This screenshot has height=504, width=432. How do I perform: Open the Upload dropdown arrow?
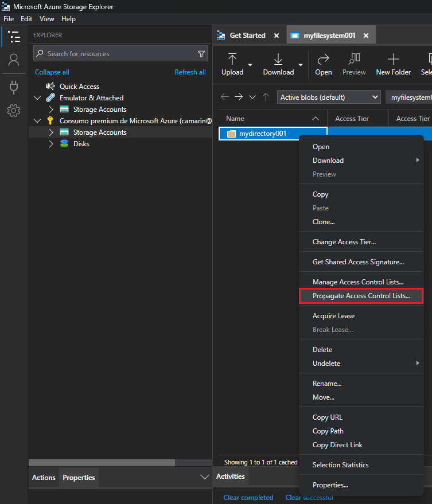click(250, 65)
